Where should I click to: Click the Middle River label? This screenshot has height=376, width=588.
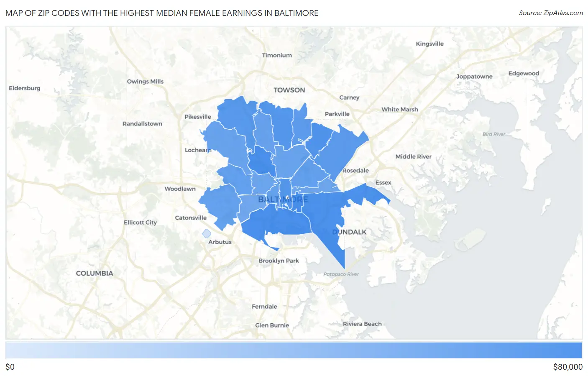point(413,157)
